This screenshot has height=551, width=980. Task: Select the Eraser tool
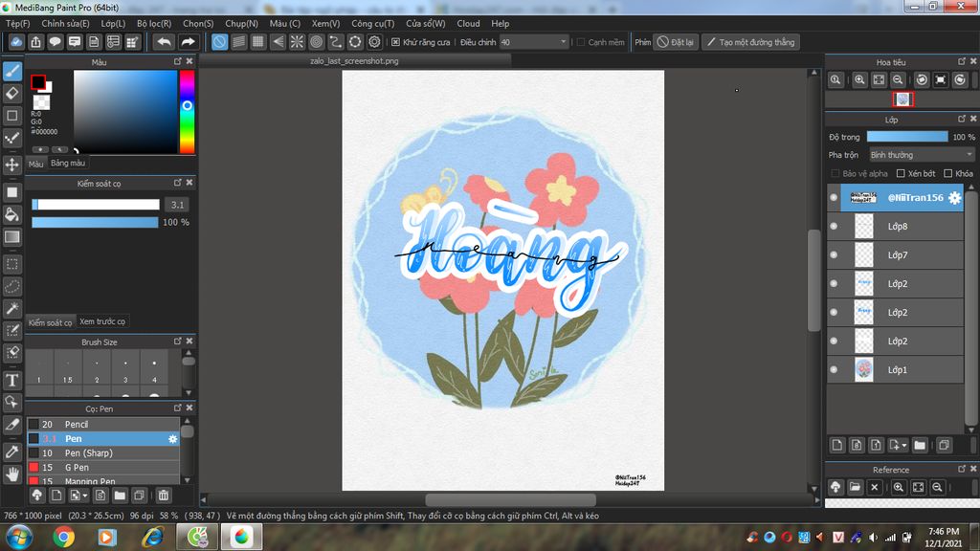coord(12,94)
